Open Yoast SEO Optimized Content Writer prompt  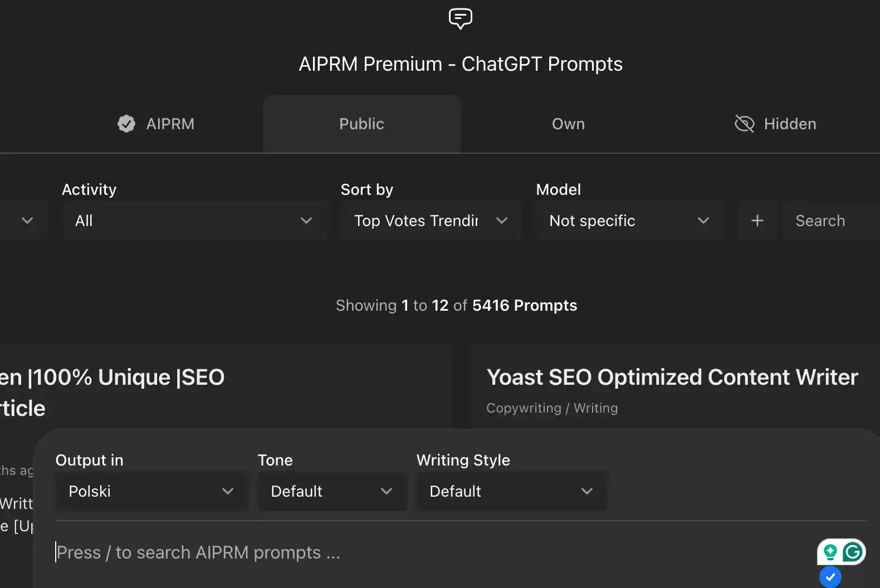tap(672, 378)
